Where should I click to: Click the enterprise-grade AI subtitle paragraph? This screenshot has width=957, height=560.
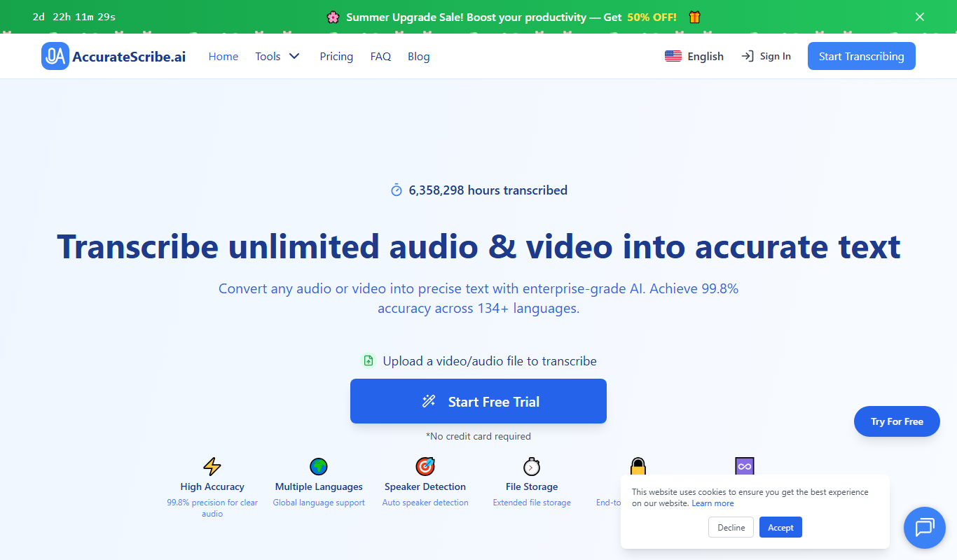[478, 298]
